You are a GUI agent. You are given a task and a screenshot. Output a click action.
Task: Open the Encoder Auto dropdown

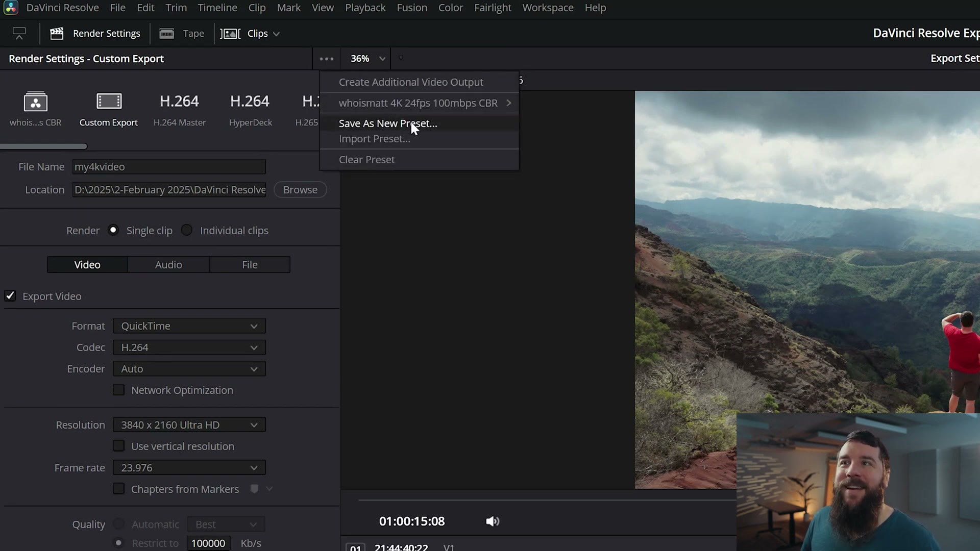pos(189,369)
